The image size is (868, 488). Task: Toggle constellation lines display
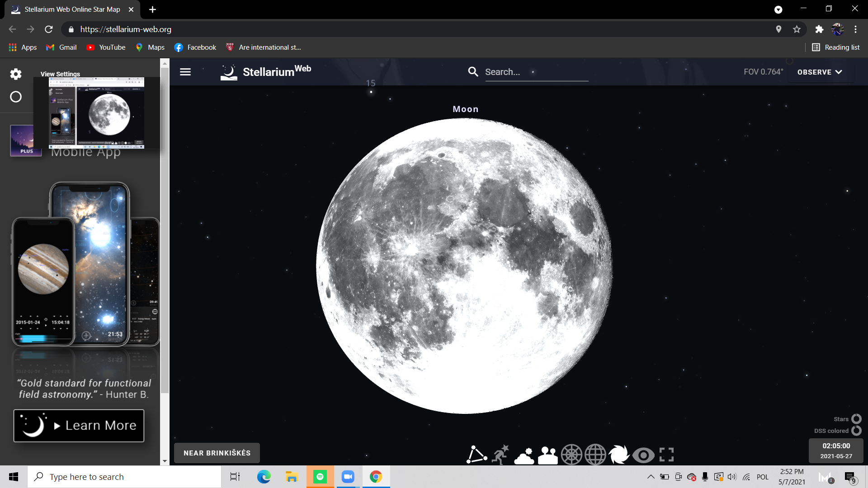click(x=476, y=455)
